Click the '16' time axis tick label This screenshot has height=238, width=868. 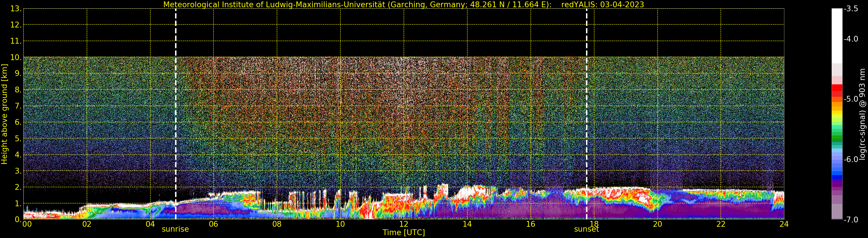pos(530,224)
